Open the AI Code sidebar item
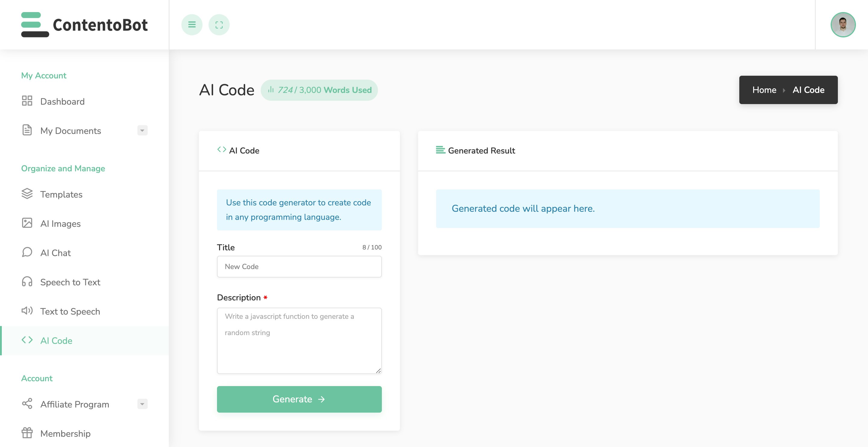868x447 pixels. click(56, 341)
